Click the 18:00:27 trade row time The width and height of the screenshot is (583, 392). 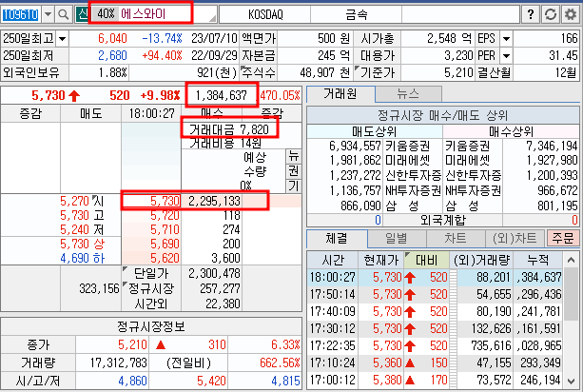333,278
